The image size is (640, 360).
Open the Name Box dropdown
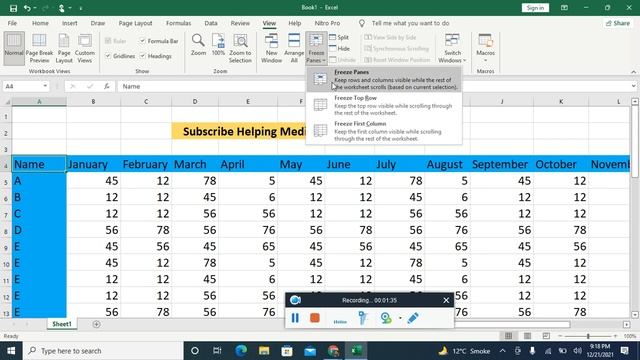pos(45,86)
